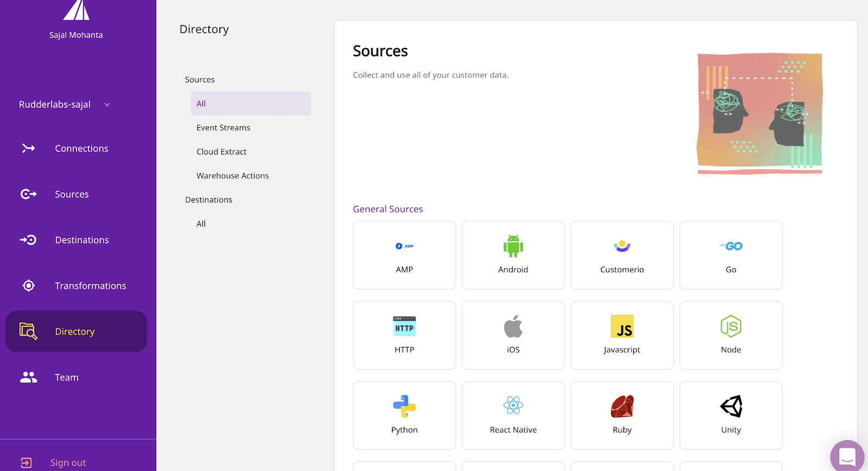
Task: Filter sources by Event Streams
Action: click(224, 128)
